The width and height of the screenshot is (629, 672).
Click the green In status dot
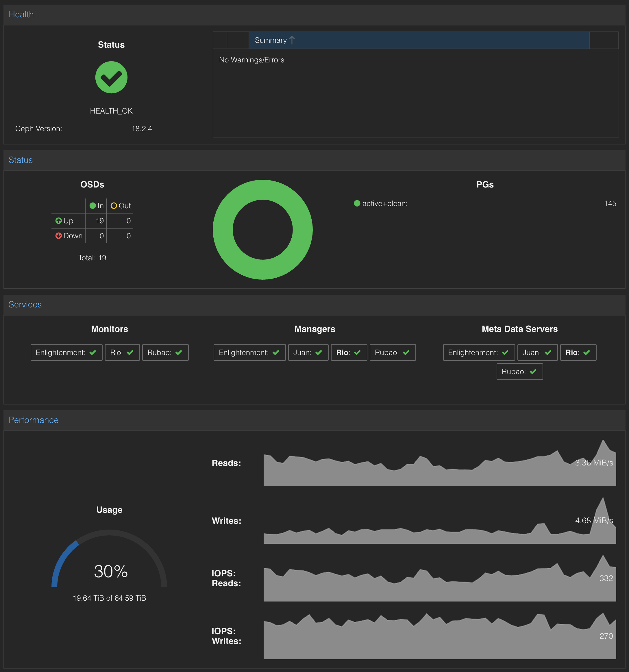93,205
